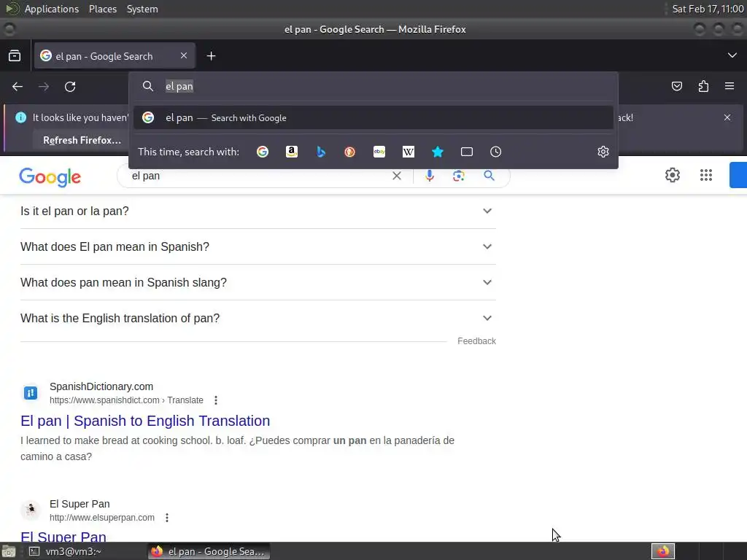Open the Google apps grid
The image size is (747, 560).
click(706, 175)
